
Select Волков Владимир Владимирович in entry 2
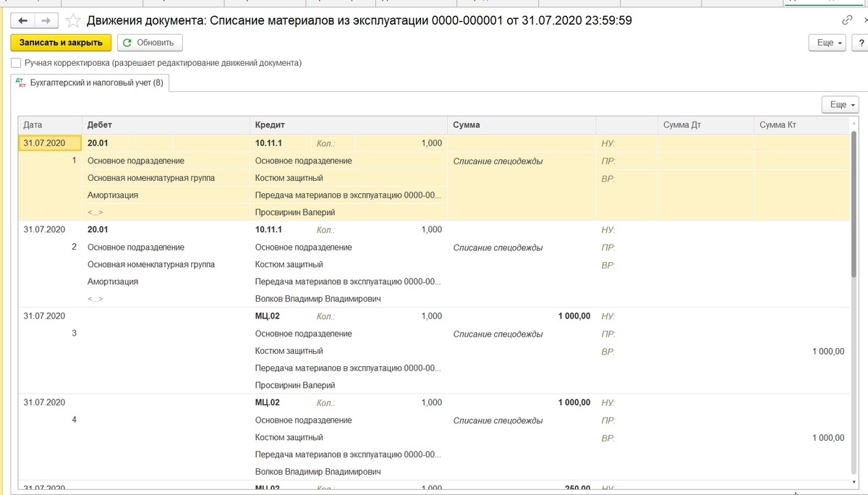[x=318, y=299]
